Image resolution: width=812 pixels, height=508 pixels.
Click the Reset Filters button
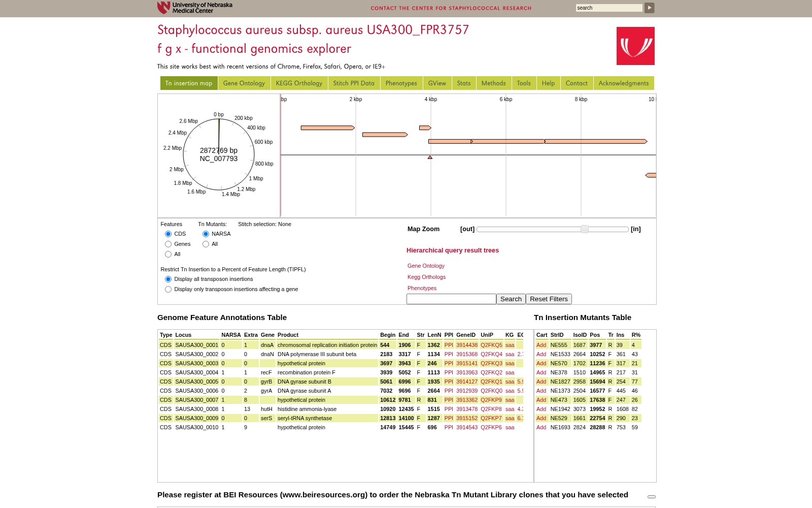coord(549,299)
